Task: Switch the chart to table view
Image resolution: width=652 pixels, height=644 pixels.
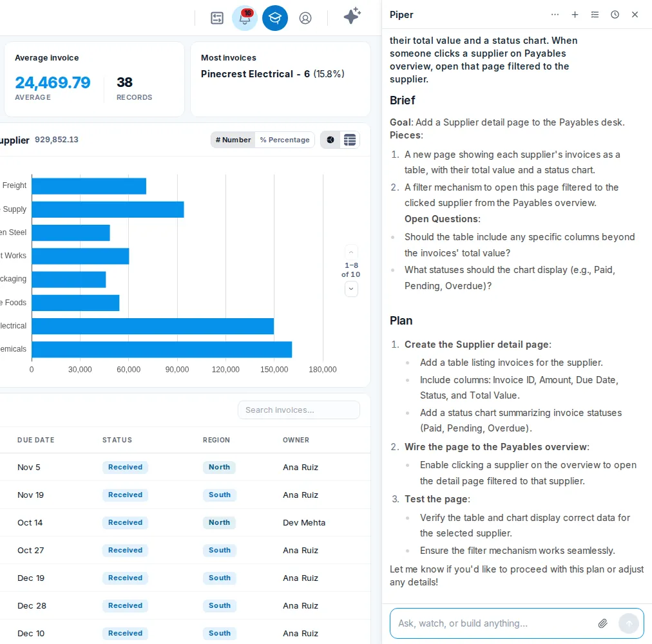Action: tap(350, 140)
